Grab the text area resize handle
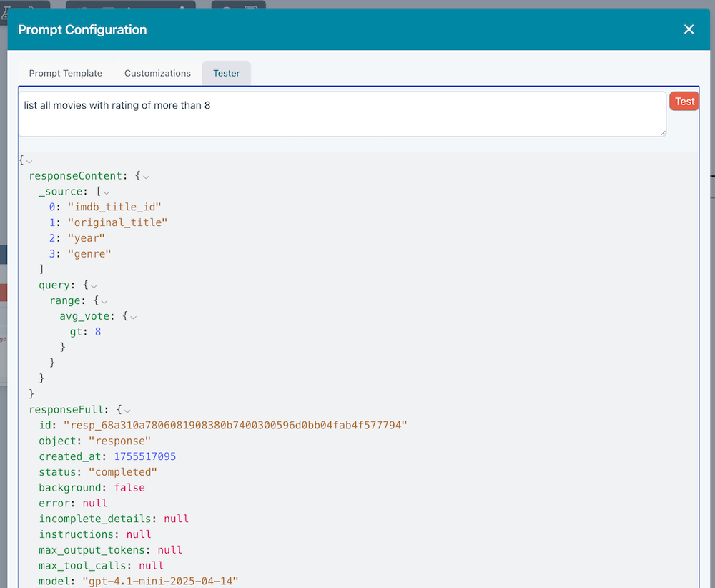 [663, 132]
